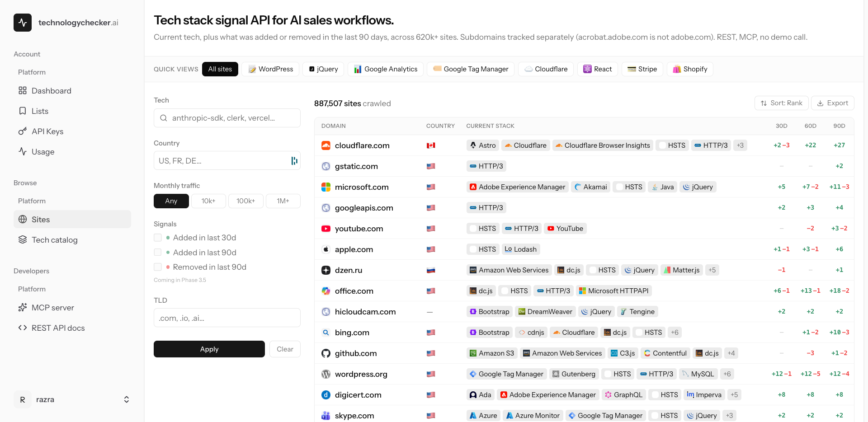Select Any monthly traffic option
Screen dimensions: 868x422
tap(171, 201)
